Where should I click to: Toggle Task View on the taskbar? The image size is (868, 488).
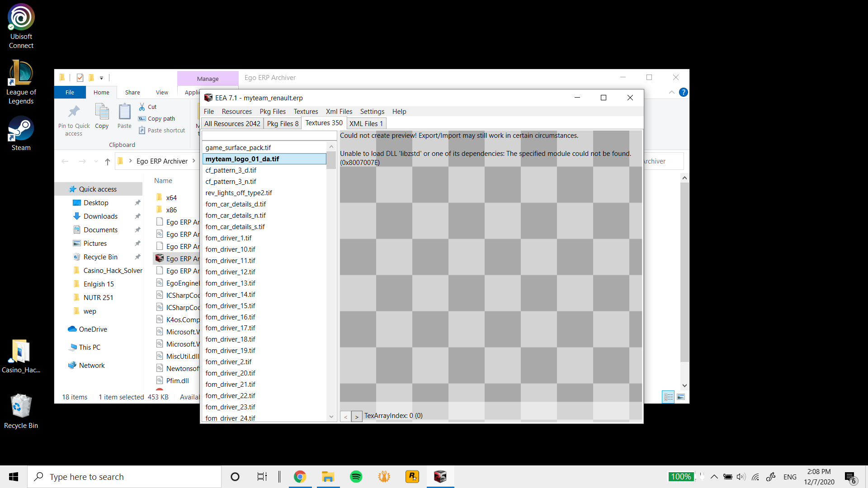261,476
